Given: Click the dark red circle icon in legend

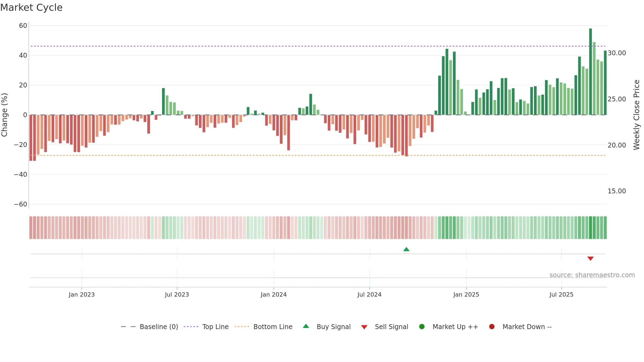Looking at the screenshot, I should 492,327.
